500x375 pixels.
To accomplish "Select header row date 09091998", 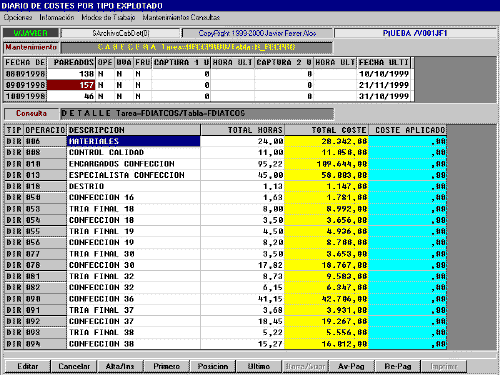I will tap(25, 85).
